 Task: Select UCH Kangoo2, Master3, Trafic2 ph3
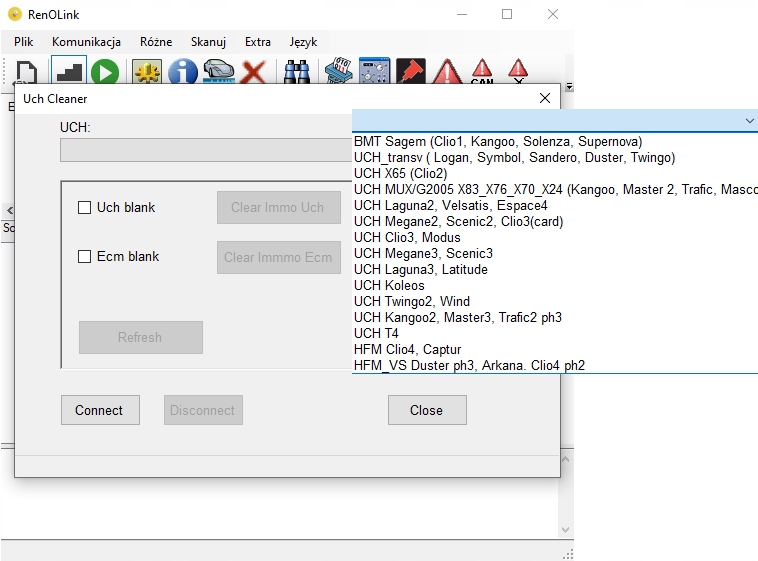(x=555, y=317)
